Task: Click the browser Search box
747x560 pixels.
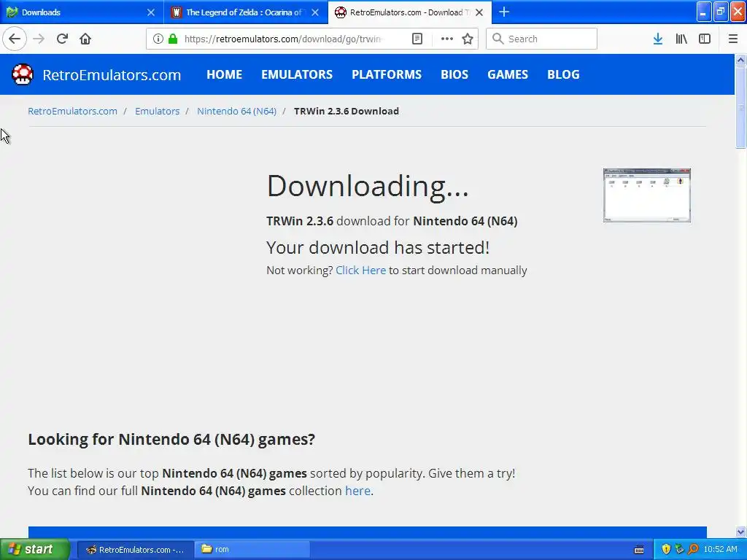Action: [x=542, y=39]
